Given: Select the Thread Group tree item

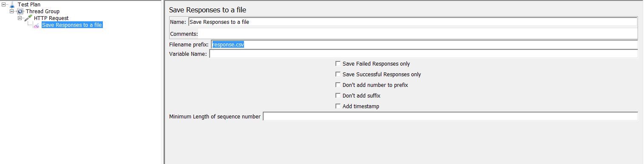Looking at the screenshot, I should [43, 11].
